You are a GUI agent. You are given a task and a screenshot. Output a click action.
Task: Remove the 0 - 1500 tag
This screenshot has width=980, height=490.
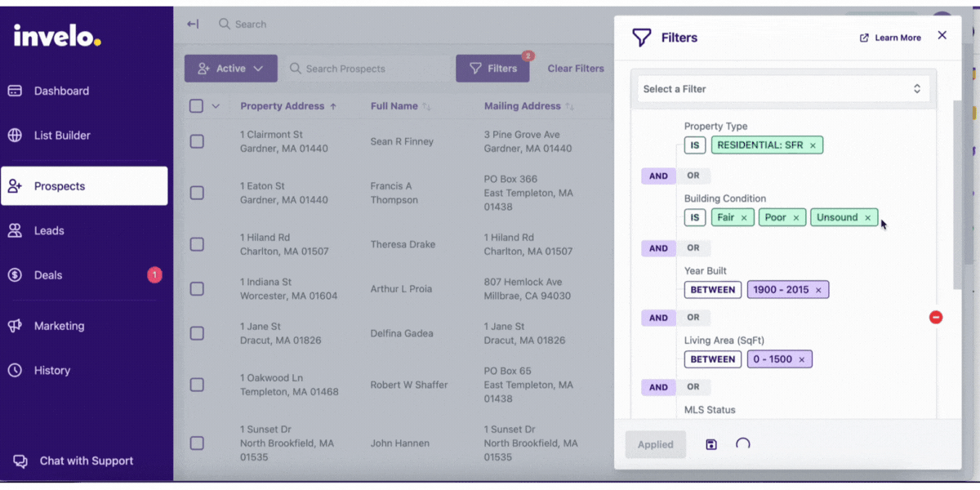coord(802,359)
